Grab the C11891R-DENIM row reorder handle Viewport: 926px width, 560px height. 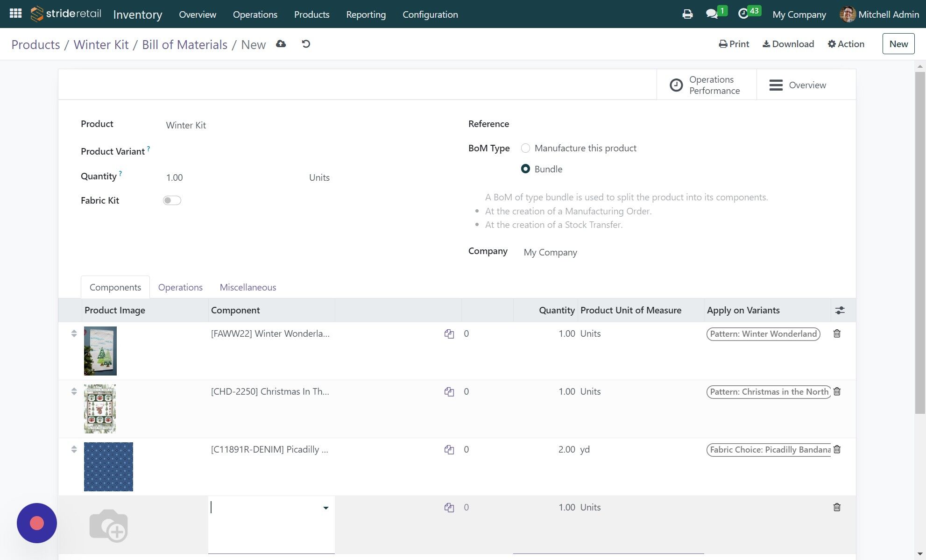[74, 449]
